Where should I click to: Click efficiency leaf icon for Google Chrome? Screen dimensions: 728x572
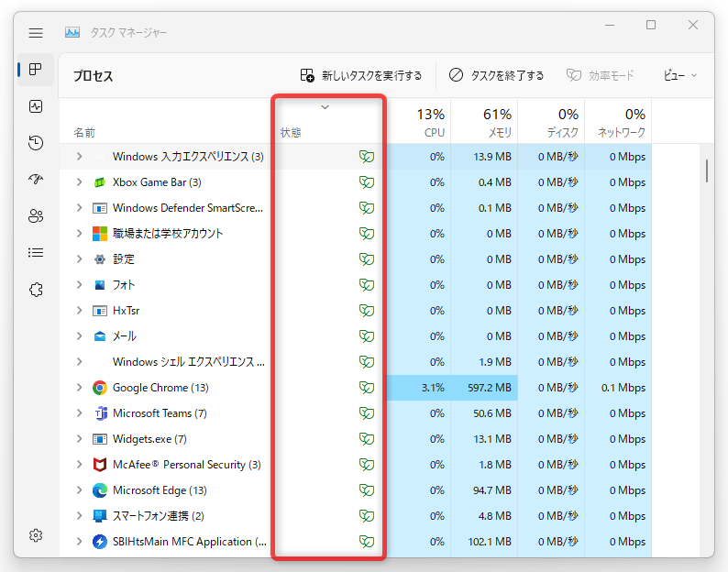click(367, 388)
